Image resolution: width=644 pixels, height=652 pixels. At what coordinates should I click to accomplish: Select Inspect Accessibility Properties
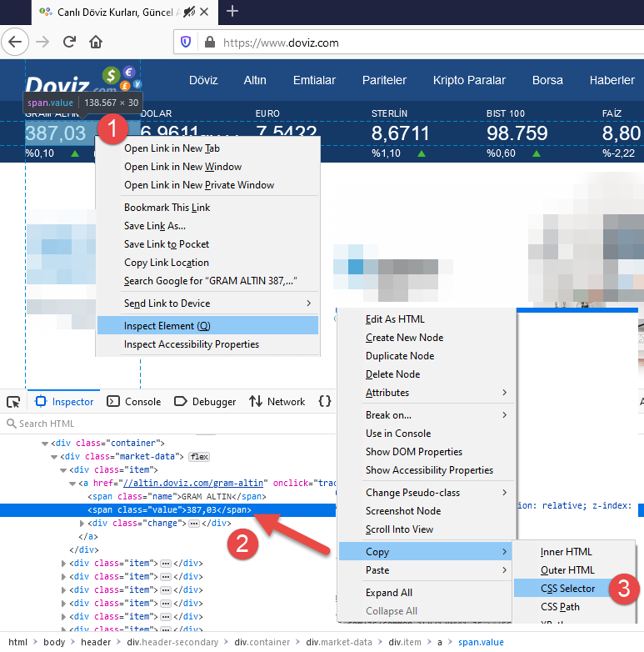[x=207, y=344]
